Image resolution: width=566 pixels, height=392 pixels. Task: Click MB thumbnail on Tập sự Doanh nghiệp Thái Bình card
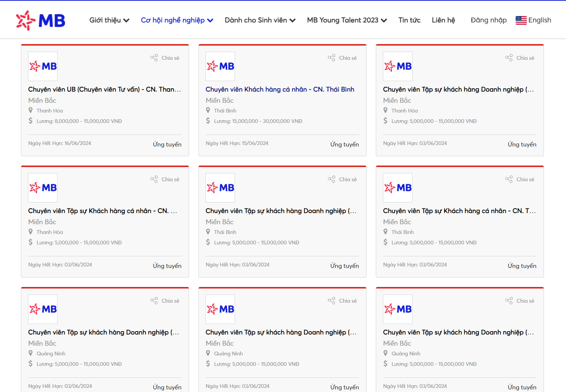click(220, 188)
